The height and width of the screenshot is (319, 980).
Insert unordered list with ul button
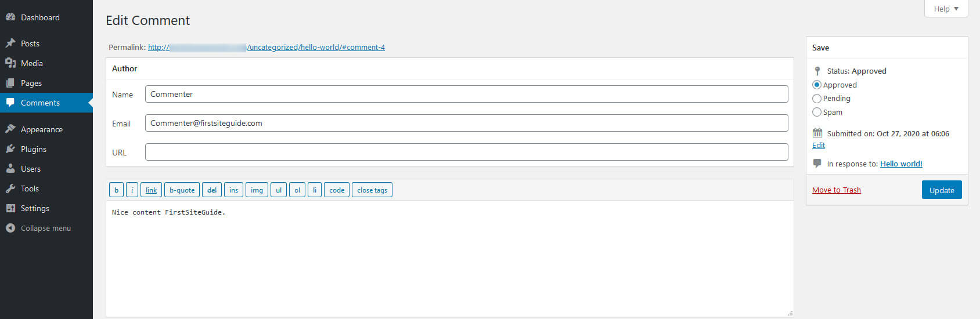[279, 190]
